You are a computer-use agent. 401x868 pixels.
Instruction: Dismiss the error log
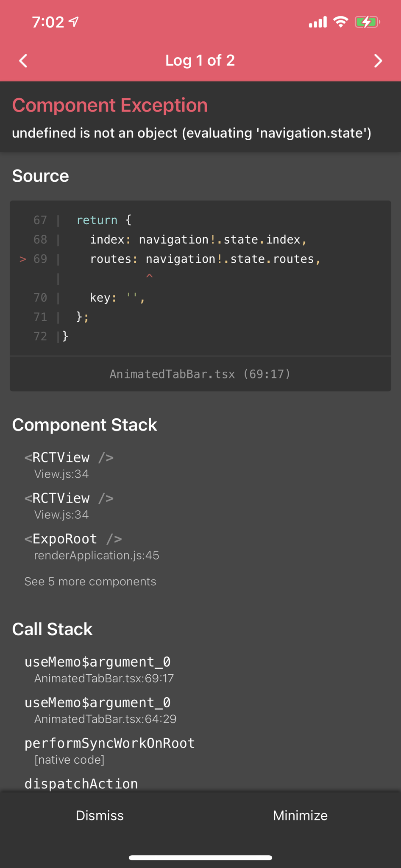(x=100, y=815)
